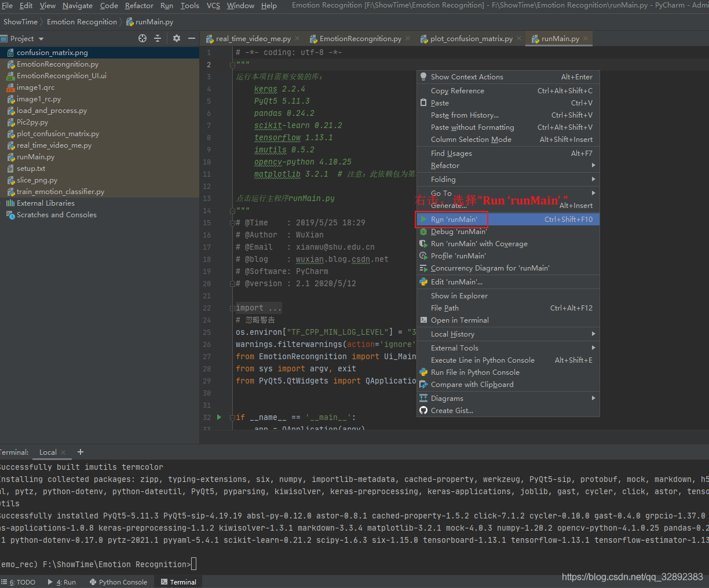Screen dimensions: 709x588
Task: Hide the Project panel with the minus icon
Action: pos(192,38)
